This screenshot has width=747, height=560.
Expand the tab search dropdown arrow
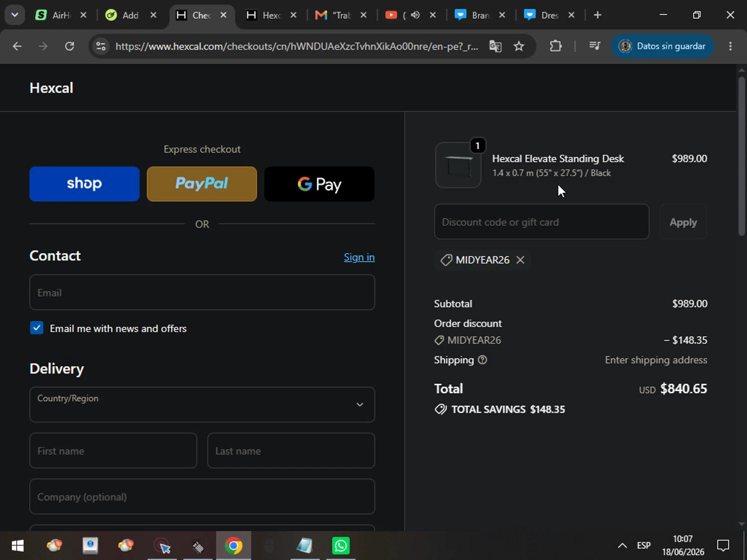15,15
